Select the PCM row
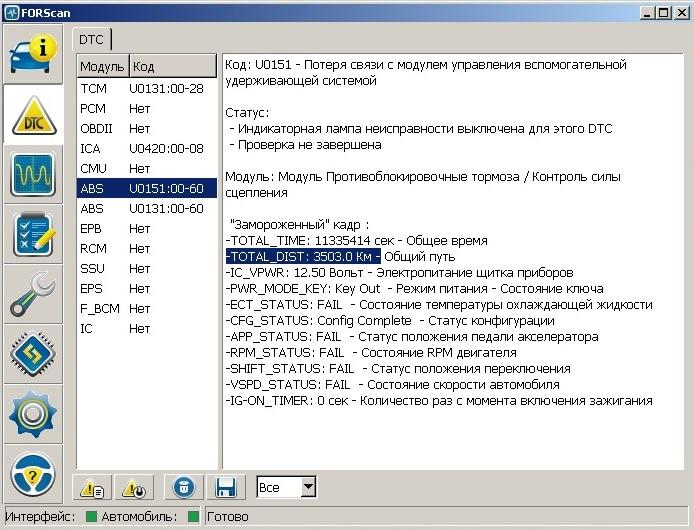Image resolution: width=694 pixels, height=530 pixels. coord(147,108)
